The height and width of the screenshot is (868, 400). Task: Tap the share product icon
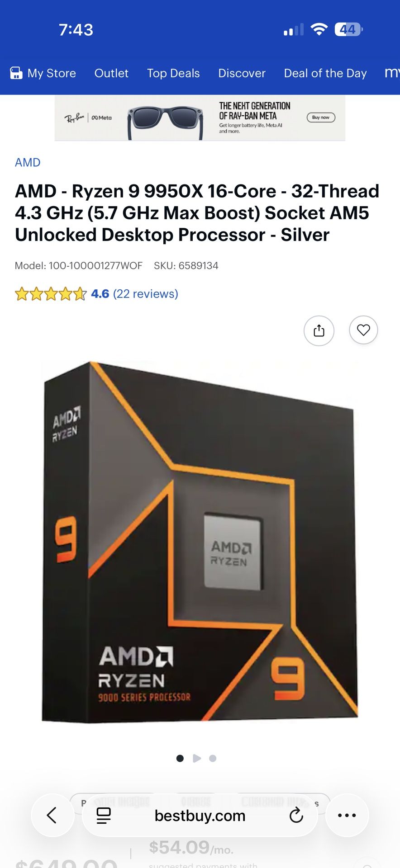(x=319, y=330)
